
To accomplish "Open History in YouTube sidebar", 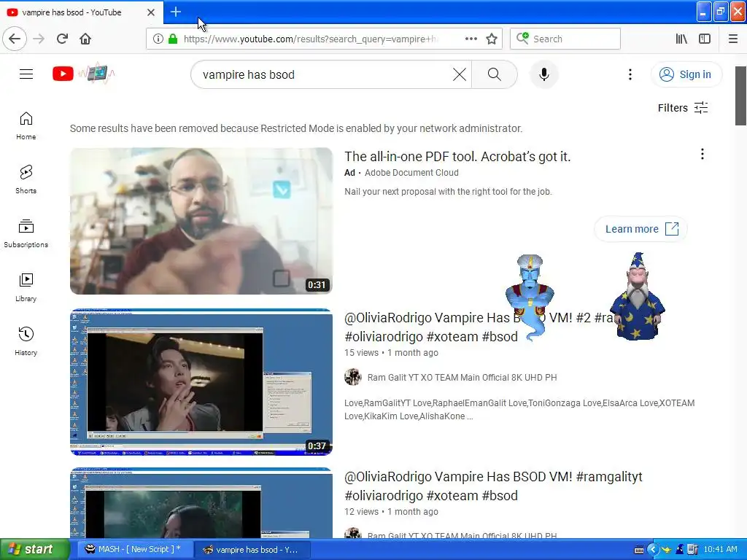I will (26, 341).
